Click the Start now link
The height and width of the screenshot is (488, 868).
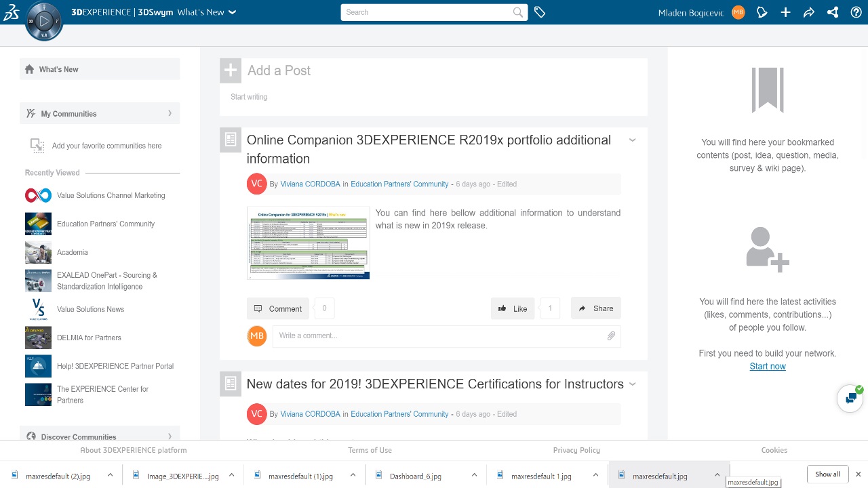768,366
